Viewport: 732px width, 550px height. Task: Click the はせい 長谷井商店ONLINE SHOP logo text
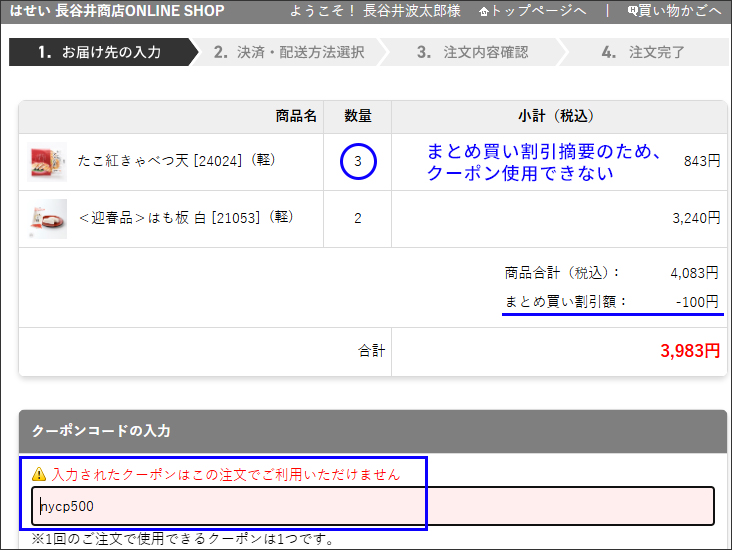pos(117,10)
